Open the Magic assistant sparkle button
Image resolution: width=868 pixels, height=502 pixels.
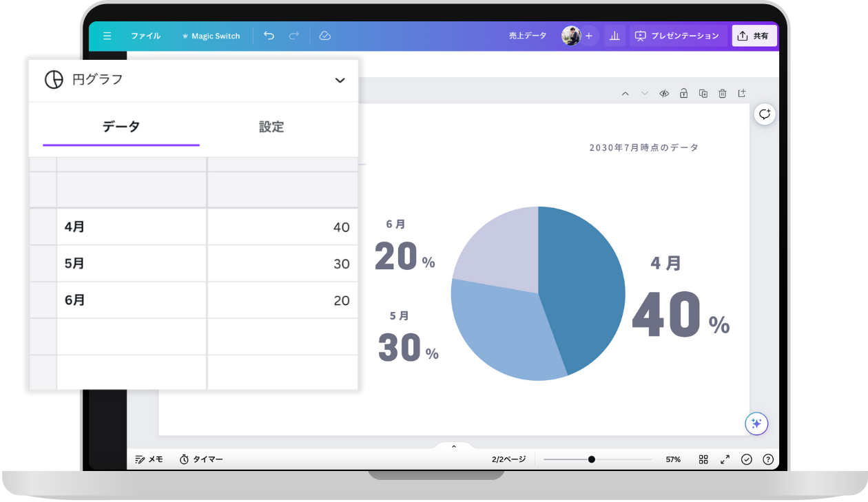click(x=756, y=423)
